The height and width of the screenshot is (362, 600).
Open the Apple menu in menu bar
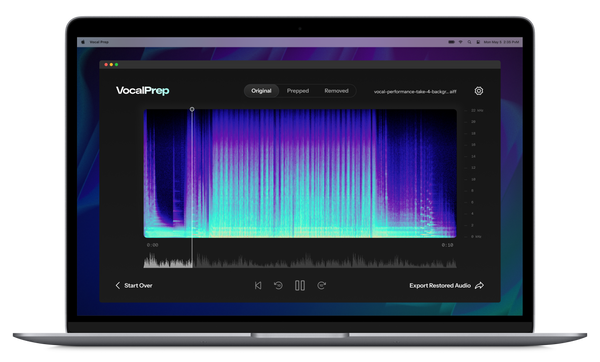[x=83, y=42]
